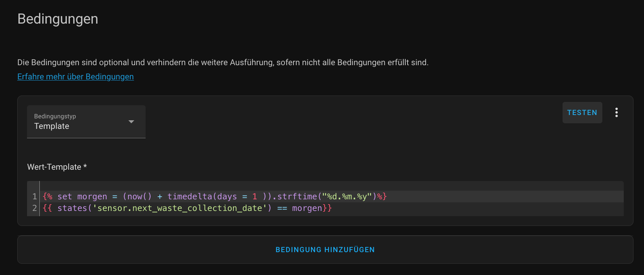Click the 'Wert-Template *' field label
Image resolution: width=644 pixels, height=275 pixels.
(x=57, y=167)
